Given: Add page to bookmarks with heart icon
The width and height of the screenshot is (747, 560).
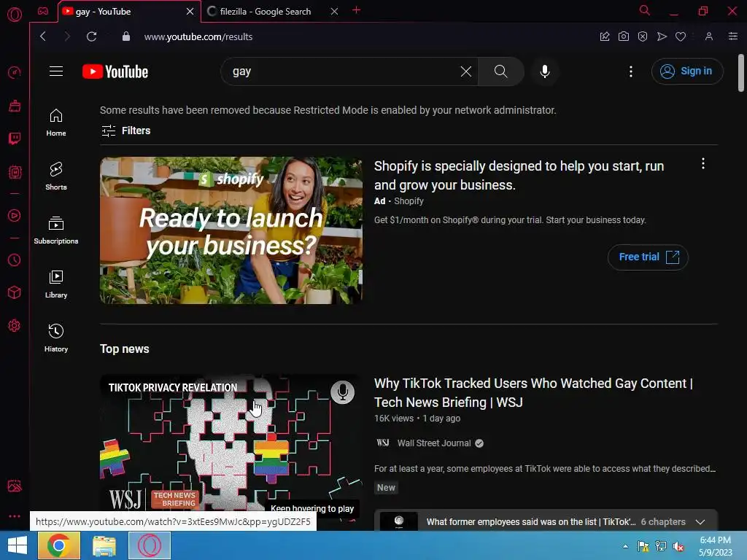Looking at the screenshot, I should pos(681,36).
